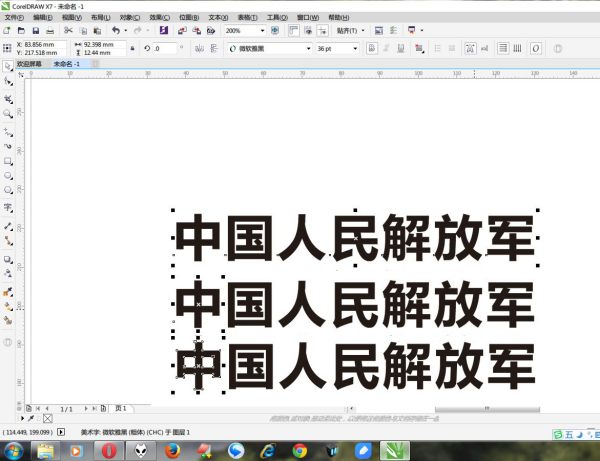
Task: Expand the status bar info arrow
Action: pos(61,432)
